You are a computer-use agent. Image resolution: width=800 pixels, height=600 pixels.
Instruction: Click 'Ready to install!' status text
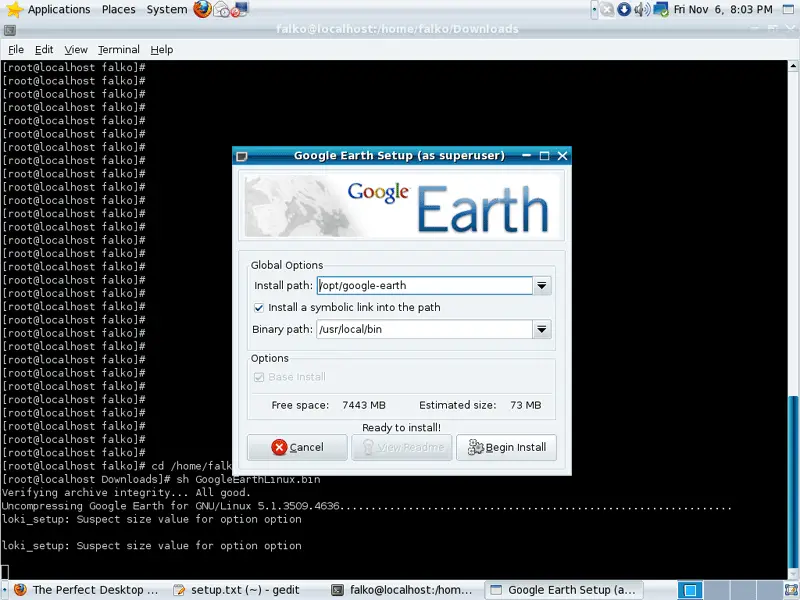click(402, 428)
